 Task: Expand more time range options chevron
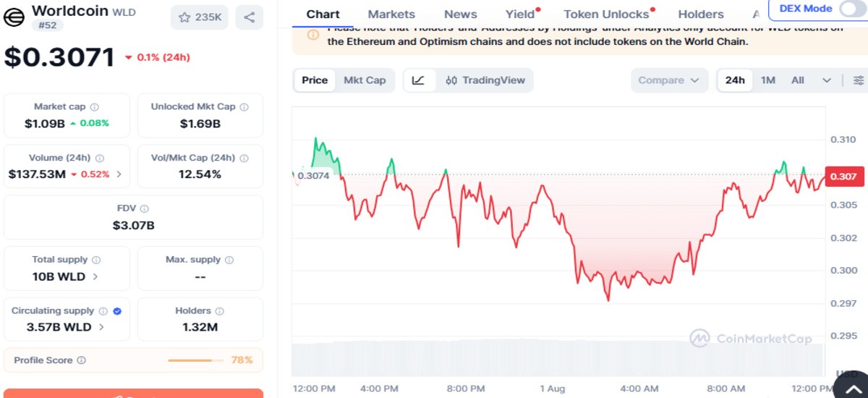click(x=827, y=80)
